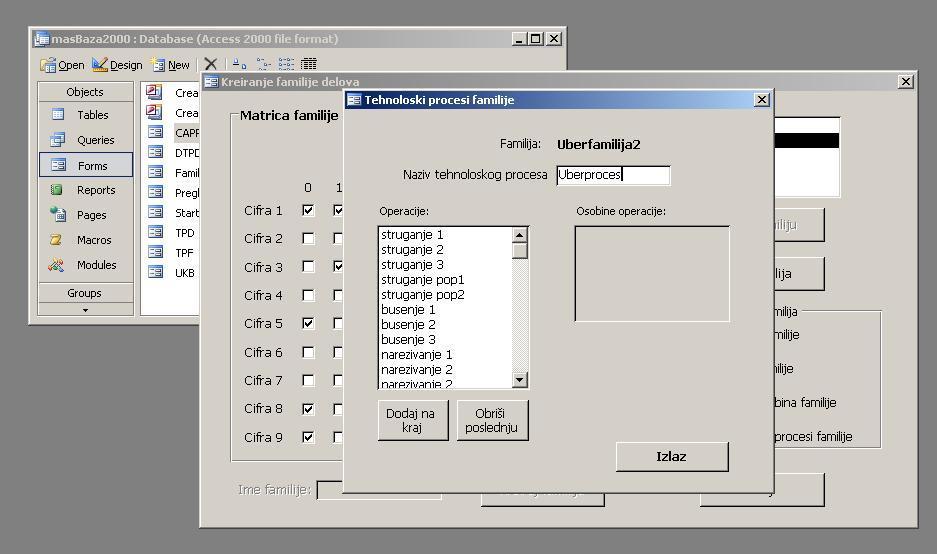The image size is (937, 554).
Task: Select Macros in the Objects pane
Action: [x=86, y=240]
